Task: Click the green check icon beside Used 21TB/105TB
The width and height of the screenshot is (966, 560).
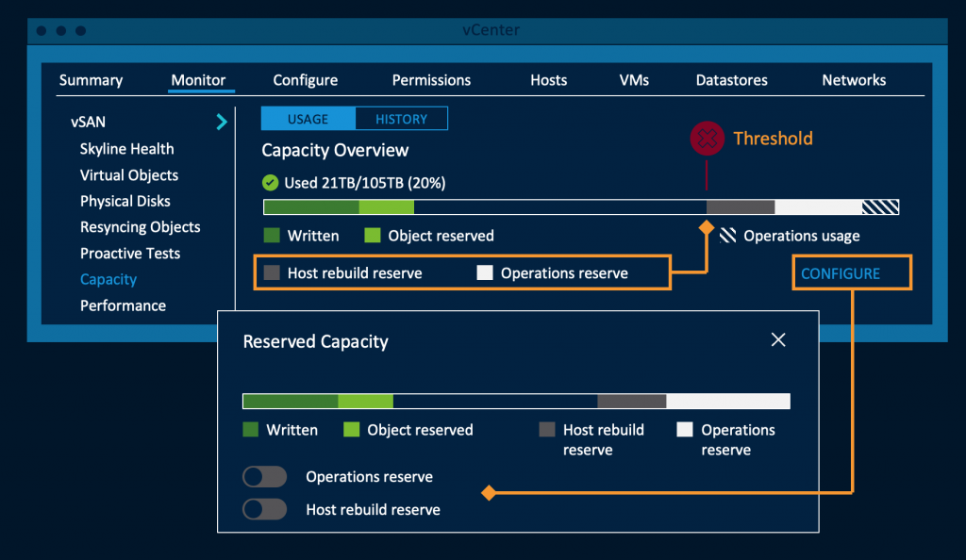Action: tap(271, 182)
